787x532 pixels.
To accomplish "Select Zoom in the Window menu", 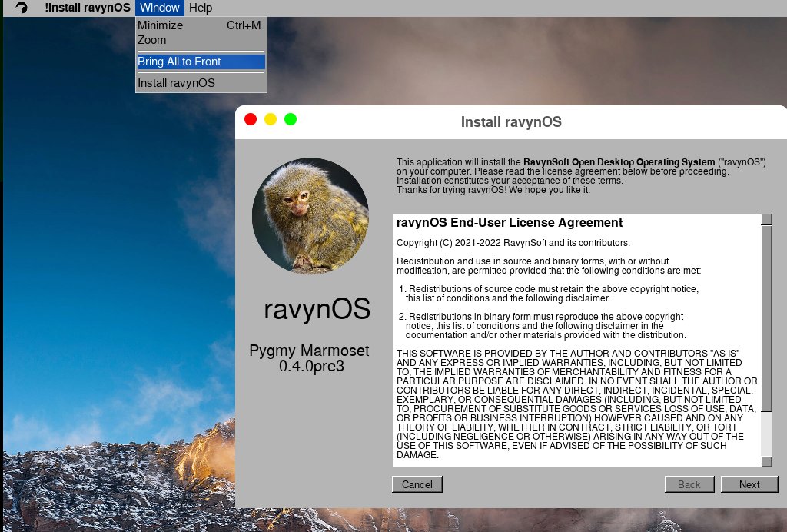I will coord(152,40).
